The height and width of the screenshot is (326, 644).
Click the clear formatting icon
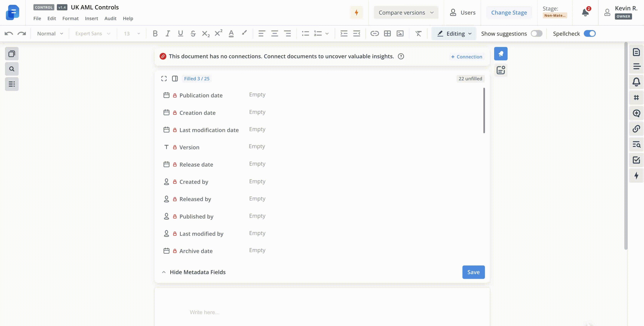tap(418, 33)
